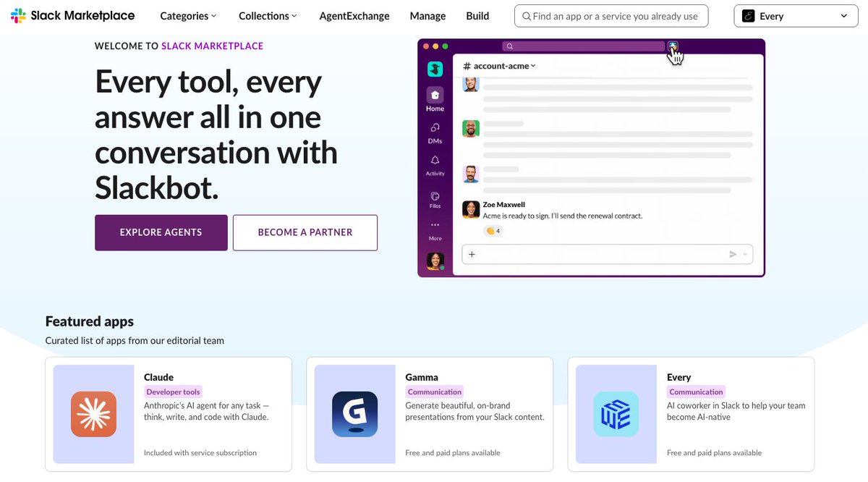Click "Included with service subscription" text
Viewport: 868px width, 482px height.
(200, 453)
